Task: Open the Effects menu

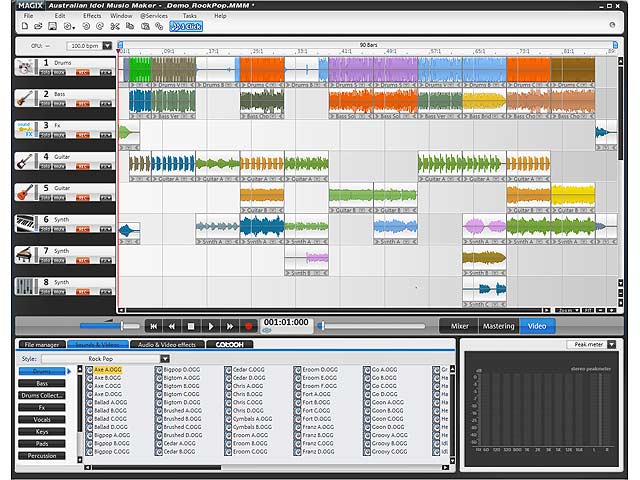Action: [x=92, y=16]
